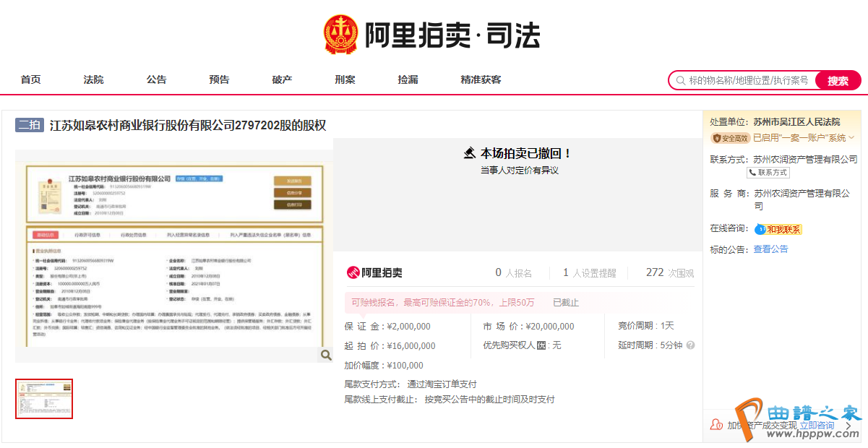Viewport: 868px width, 448px height.
Task: Click the 阿里拍卖 brand logo in details
Action: 374,272
